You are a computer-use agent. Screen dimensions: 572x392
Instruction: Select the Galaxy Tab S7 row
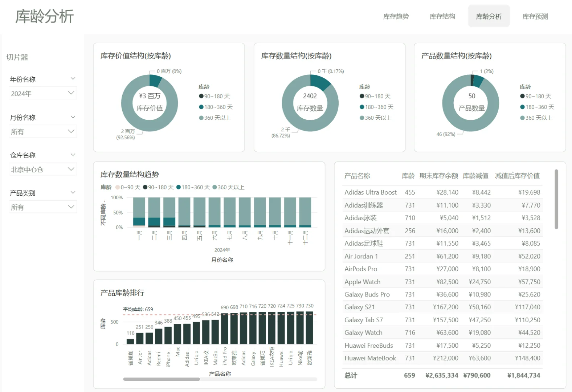point(442,320)
